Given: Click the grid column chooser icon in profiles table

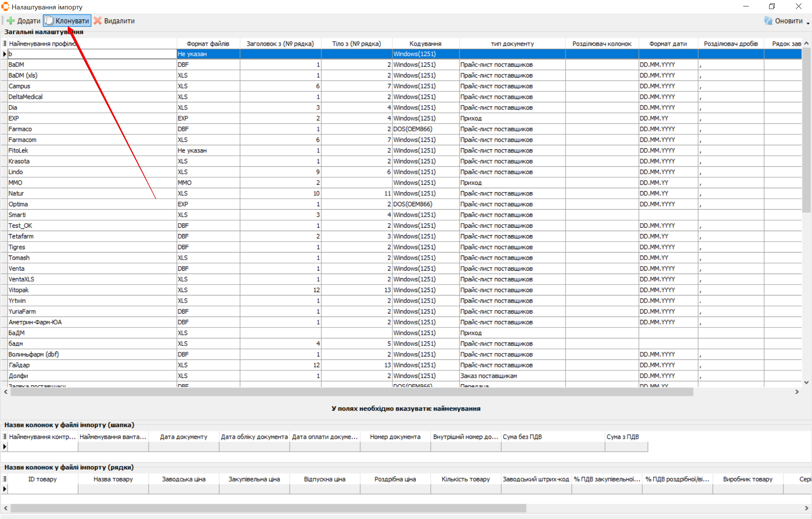Looking at the screenshot, I should click(x=5, y=44).
